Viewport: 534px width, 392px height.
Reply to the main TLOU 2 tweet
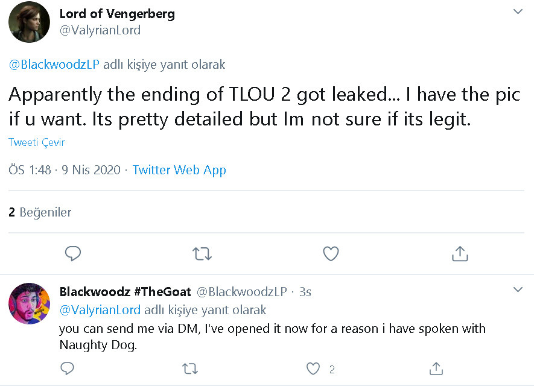point(73,253)
